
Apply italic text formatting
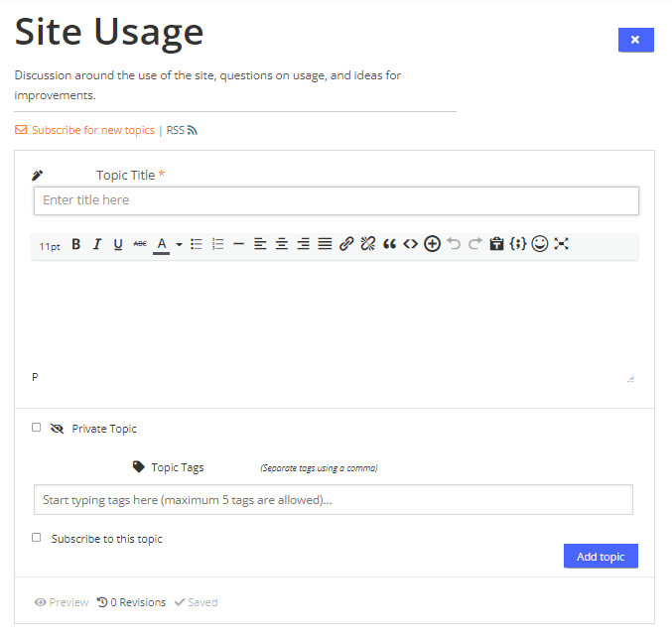[97, 244]
